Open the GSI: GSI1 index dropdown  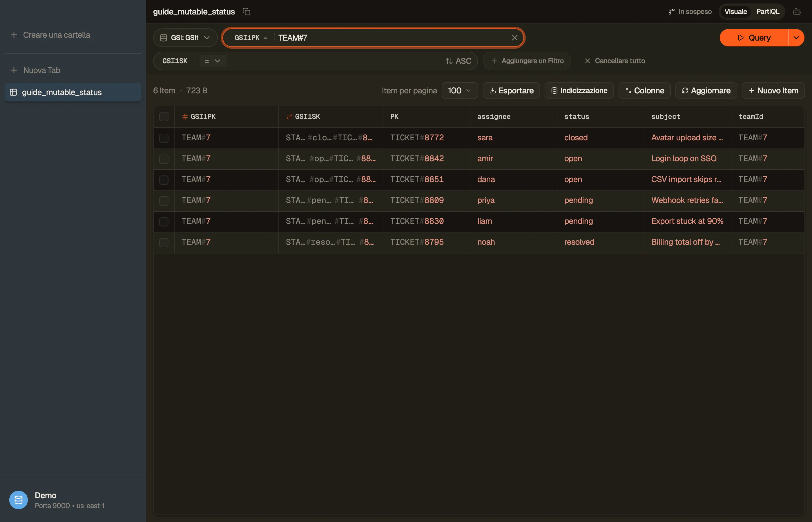click(x=185, y=38)
